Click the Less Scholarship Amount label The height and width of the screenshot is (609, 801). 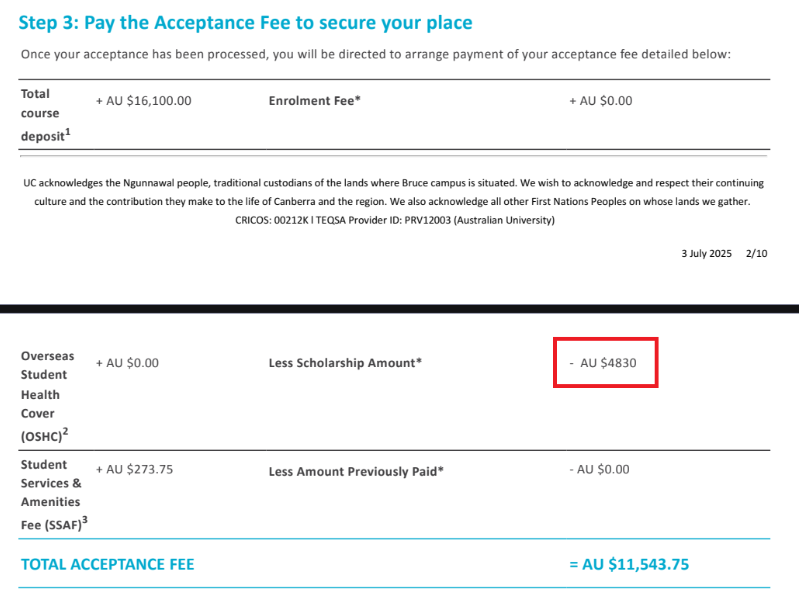(345, 363)
